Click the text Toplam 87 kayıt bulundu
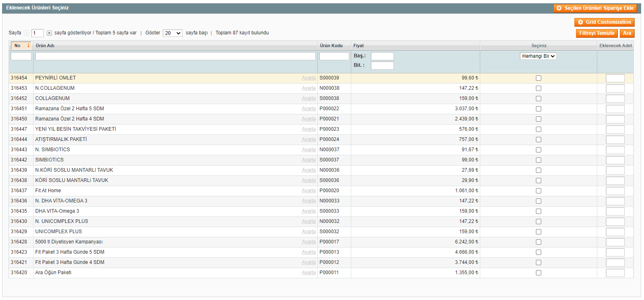644x300 pixels. pos(242,33)
